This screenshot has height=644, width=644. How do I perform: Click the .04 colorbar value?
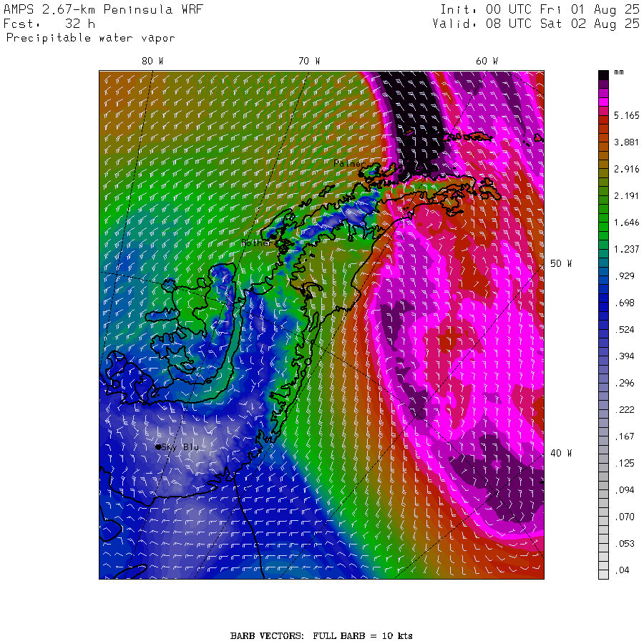622,570
